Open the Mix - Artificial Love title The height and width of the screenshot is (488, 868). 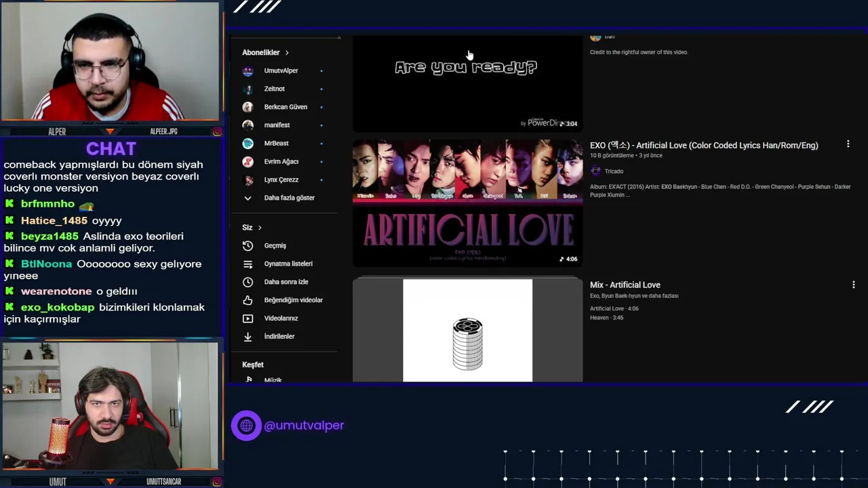coord(625,285)
